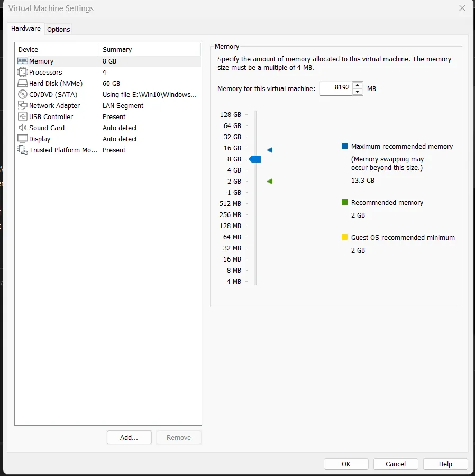Screen dimensions: 475x476
Task: Click the green Recommended memory legend swatch
Action: (344, 202)
